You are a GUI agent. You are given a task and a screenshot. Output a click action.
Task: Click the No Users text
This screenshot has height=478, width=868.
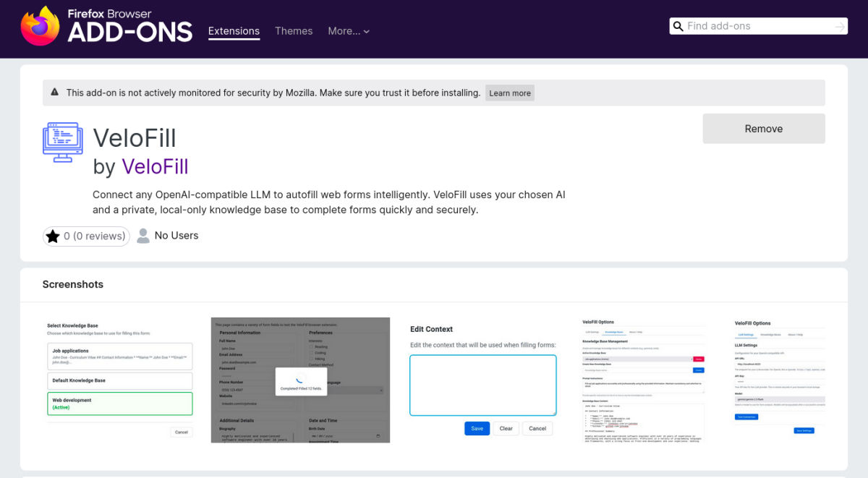point(176,236)
